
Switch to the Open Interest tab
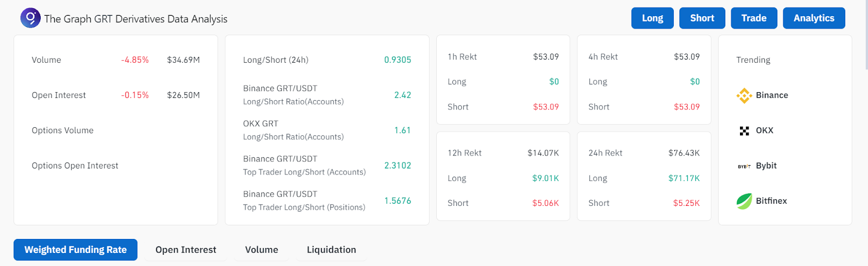point(186,250)
